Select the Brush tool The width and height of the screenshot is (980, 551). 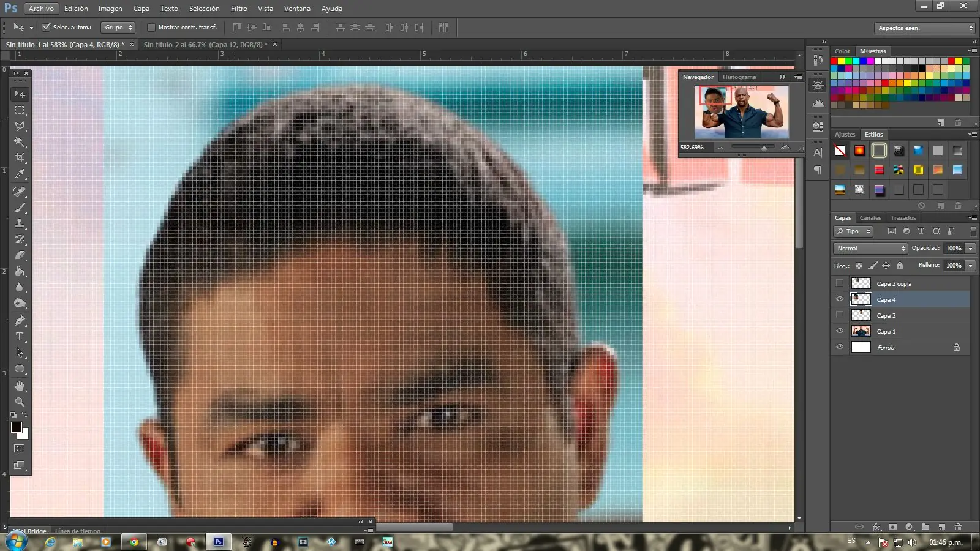(x=20, y=208)
